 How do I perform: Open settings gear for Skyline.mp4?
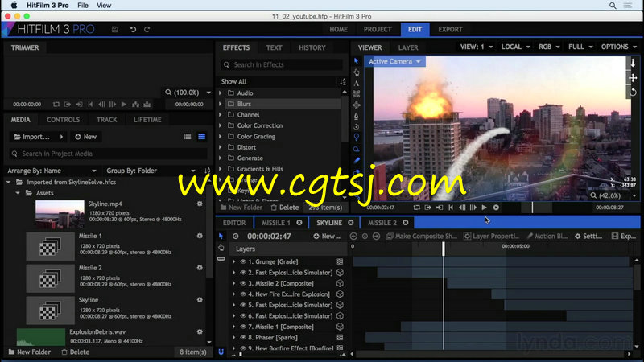(200, 204)
